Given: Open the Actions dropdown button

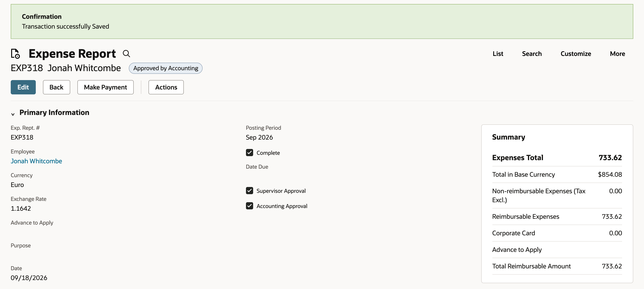Looking at the screenshot, I should pyautogui.click(x=166, y=87).
